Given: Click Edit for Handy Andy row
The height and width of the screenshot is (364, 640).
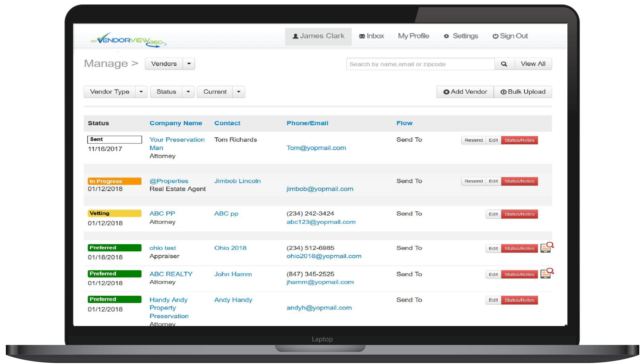Looking at the screenshot, I should 493,300.
